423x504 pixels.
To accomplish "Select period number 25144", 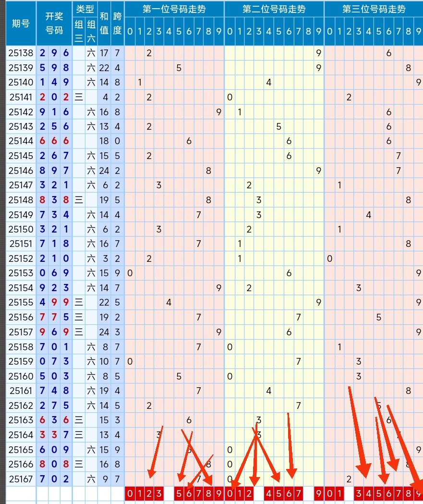I will 21,141.
